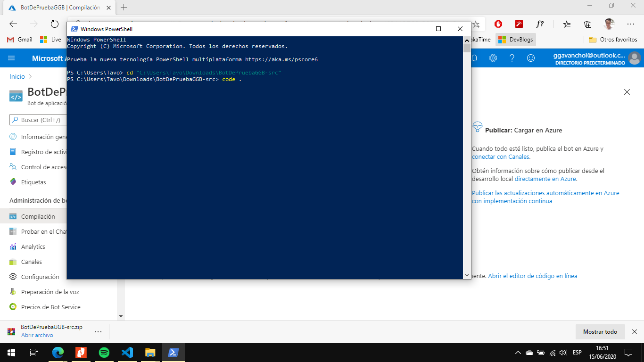Image resolution: width=644 pixels, height=362 pixels.
Task: Open Configuración in the sidebar
Action: 34,277
